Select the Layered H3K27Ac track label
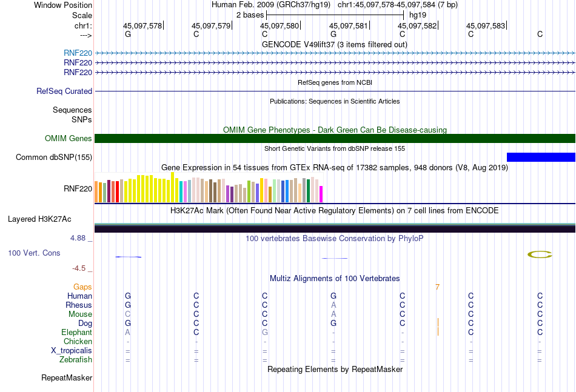Viewport: 576px width, 392px height. pyautogui.click(x=39, y=219)
